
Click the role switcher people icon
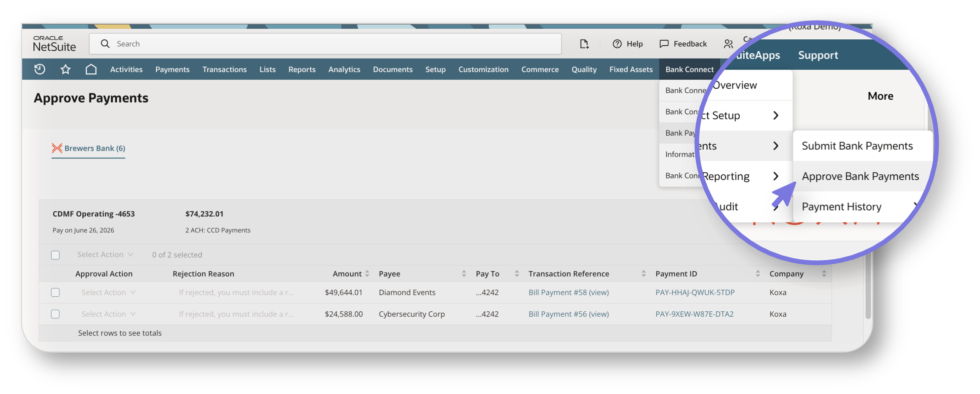coord(728,44)
